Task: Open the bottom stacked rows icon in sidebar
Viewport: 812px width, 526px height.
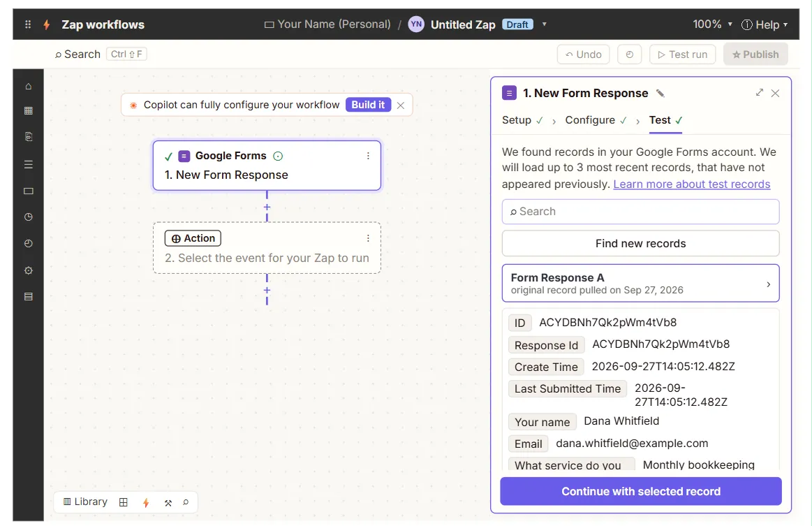Action: 29,296
